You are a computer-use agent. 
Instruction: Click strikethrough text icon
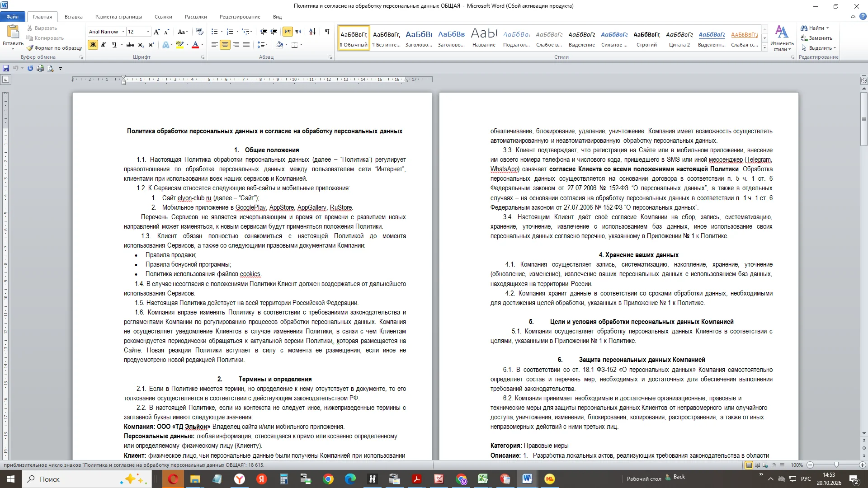point(130,45)
